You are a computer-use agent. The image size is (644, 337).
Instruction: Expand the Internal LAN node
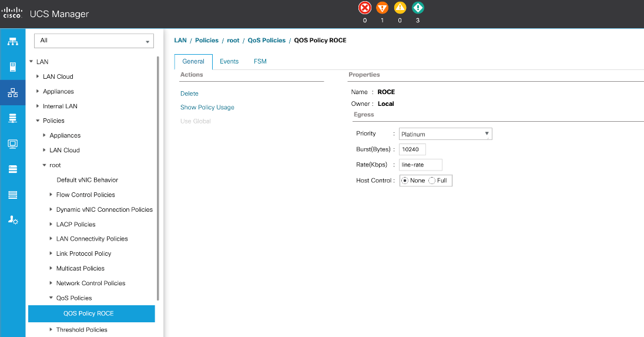38,106
